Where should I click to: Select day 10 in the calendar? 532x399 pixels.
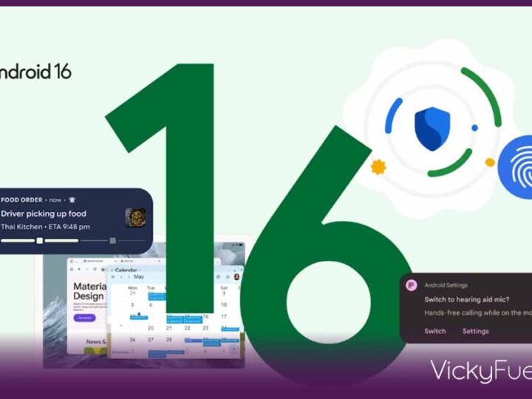point(224,304)
